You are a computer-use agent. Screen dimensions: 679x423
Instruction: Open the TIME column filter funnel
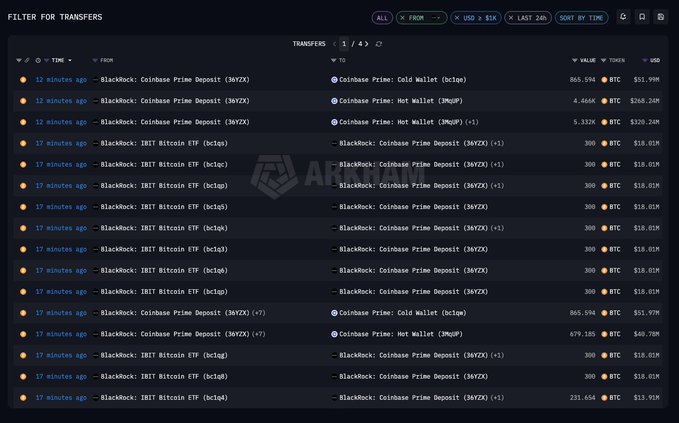pyautogui.click(x=46, y=60)
